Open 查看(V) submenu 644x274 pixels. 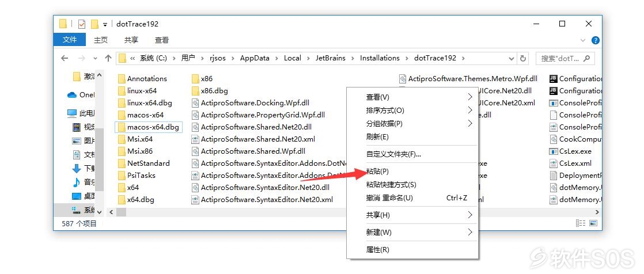pyautogui.click(x=412, y=97)
